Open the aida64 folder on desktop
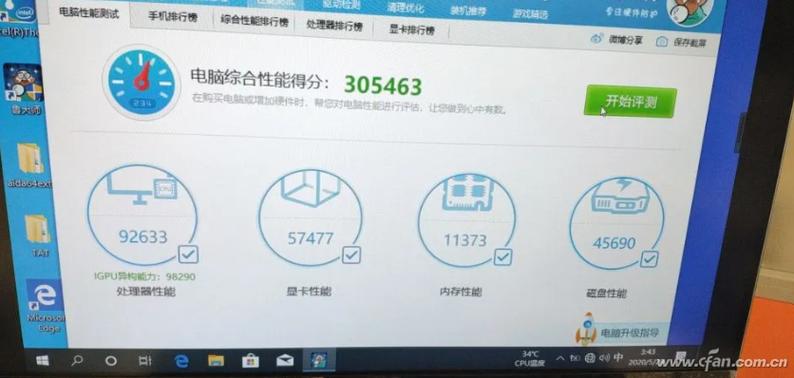This screenshot has height=378, width=794. pos(29,165)
